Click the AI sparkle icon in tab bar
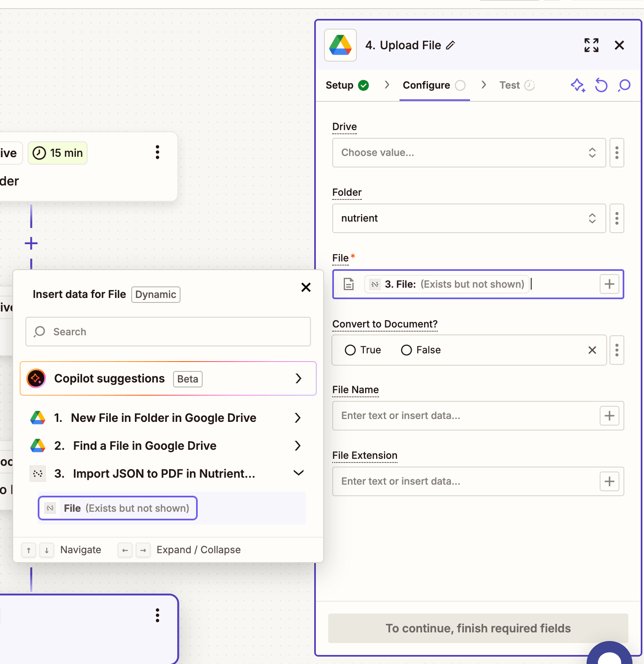Image resolution: width=644 pixels, height=664 pixels. tap(578, 85)
